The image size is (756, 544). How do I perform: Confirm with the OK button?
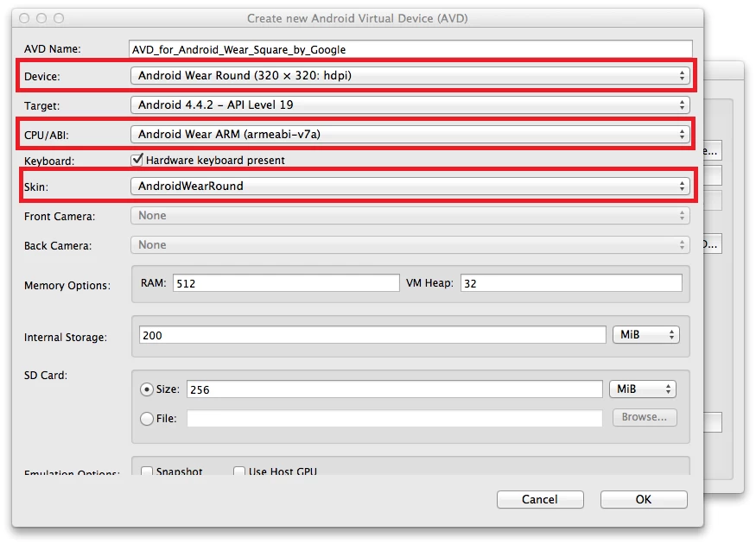[x=644, y=499]
